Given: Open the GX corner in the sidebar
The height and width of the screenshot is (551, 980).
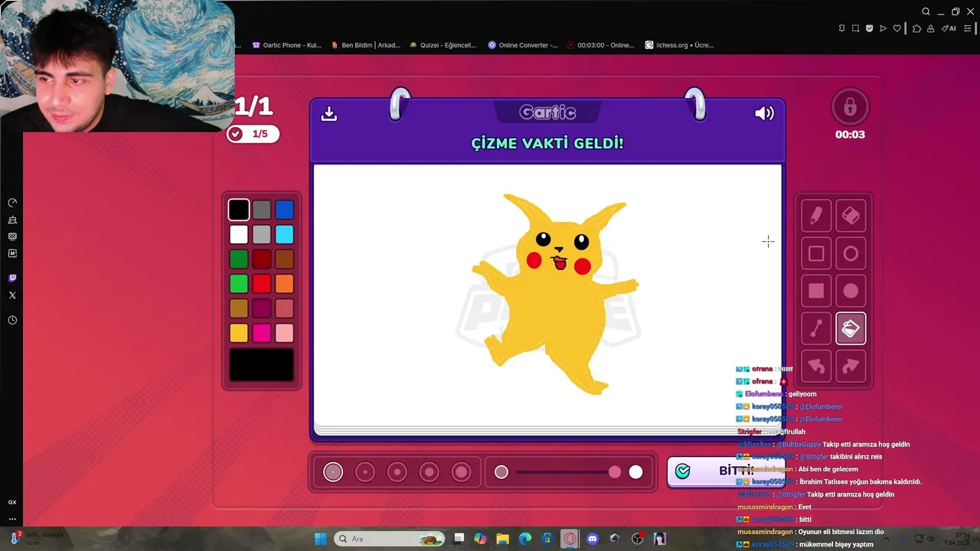Looking at the screenshot, I should click(x=12, y=502).
